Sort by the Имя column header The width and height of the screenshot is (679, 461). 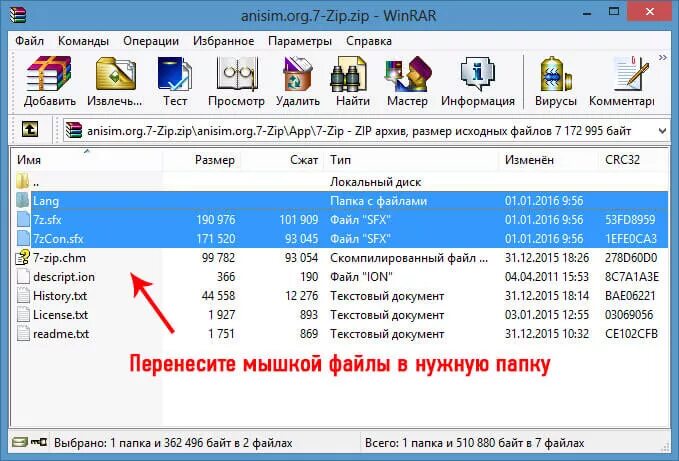coord(87,160)
